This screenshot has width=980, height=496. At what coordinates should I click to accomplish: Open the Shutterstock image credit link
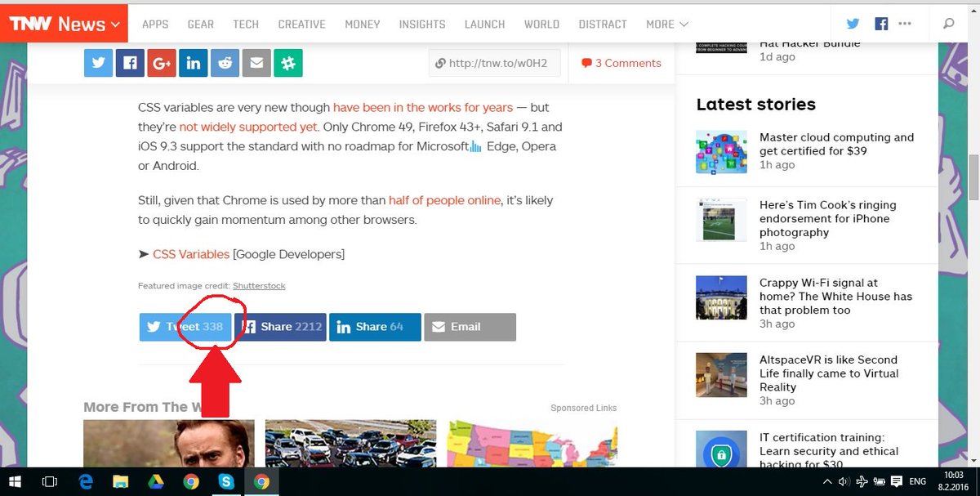pyautogui.click(x=259, y=286)
